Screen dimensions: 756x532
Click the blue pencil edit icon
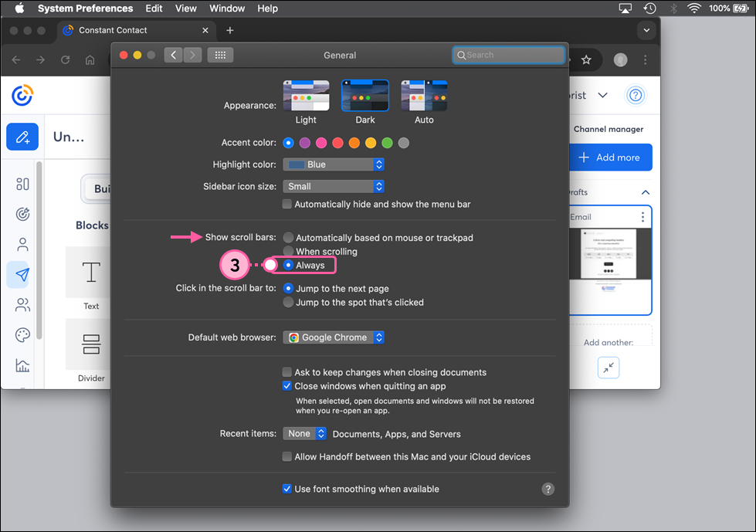click(x=22, y=136)
